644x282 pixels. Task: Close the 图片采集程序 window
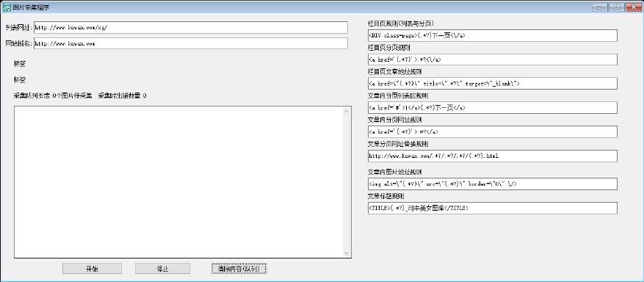[633, 7]
